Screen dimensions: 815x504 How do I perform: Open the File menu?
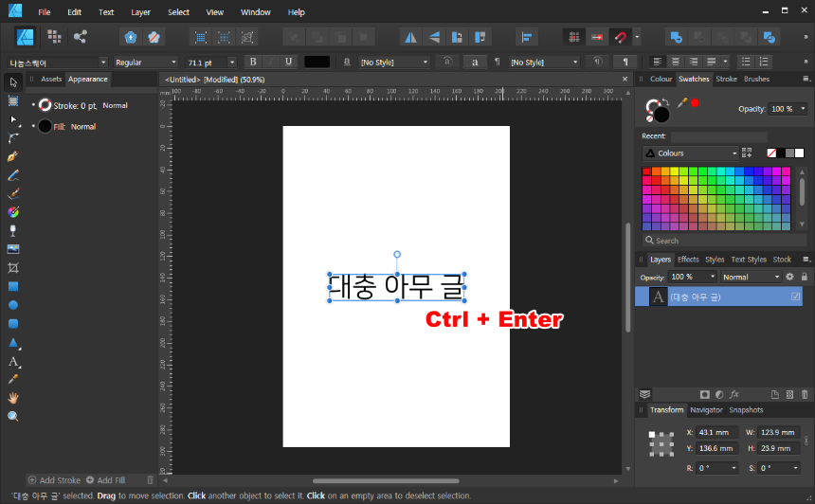pyautogui.click(x=45, y=12)
